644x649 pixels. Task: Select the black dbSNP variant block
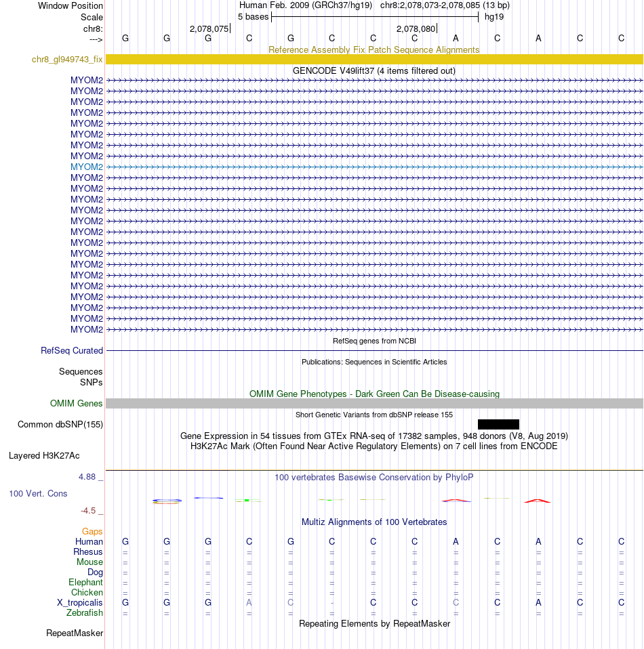(498, 424)
